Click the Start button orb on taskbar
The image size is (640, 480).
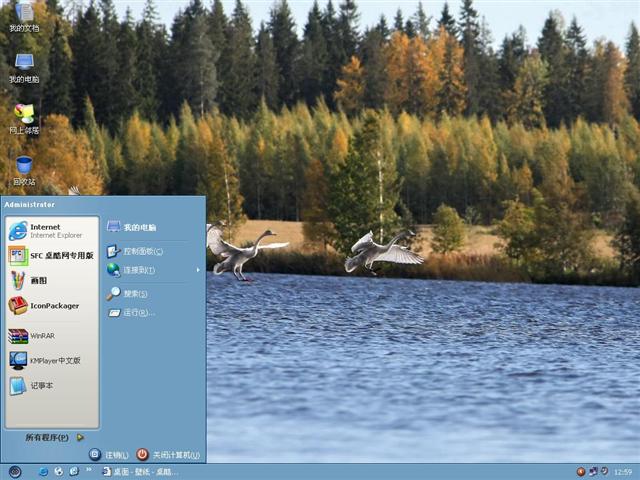click(x=15, y=472)
